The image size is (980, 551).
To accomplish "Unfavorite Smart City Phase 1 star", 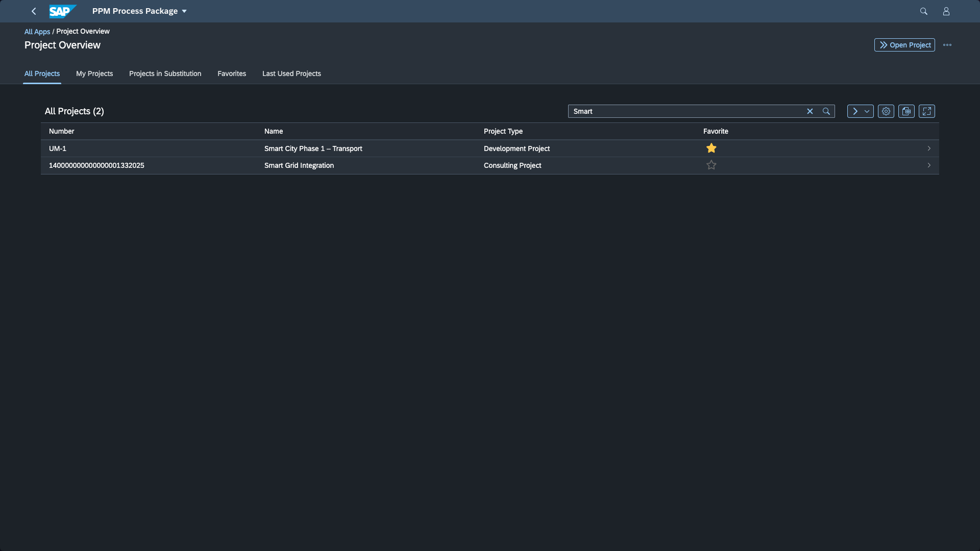I will click(x=711, y=148).
